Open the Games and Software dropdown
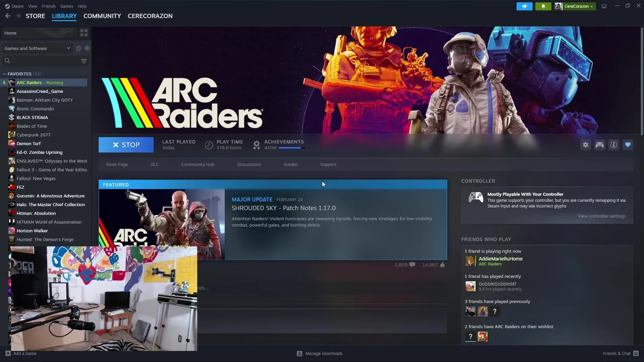The image size is (644, 362). tap(37, 48)
